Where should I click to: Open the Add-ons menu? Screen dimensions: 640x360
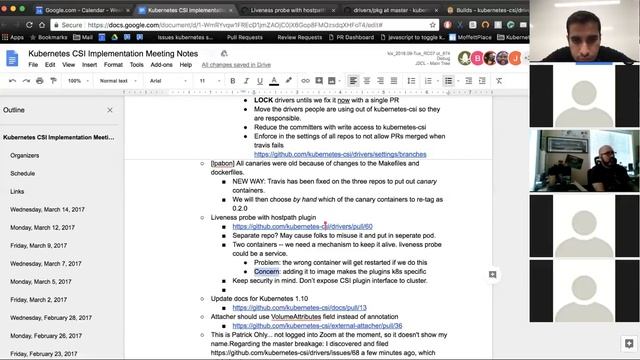pyautogui.click(x=161, y=65)
